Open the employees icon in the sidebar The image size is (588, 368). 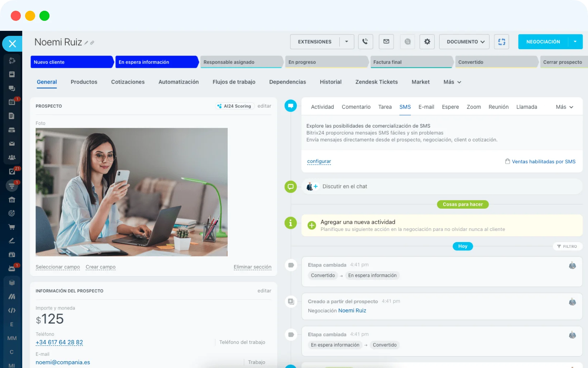coord(12,157)
